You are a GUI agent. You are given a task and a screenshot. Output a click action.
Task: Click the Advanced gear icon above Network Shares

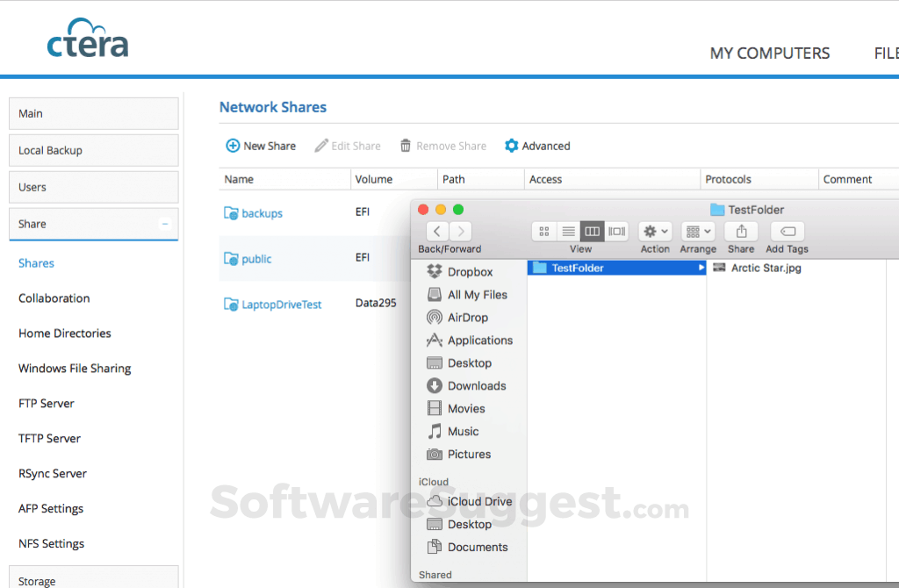coord(511,146)
